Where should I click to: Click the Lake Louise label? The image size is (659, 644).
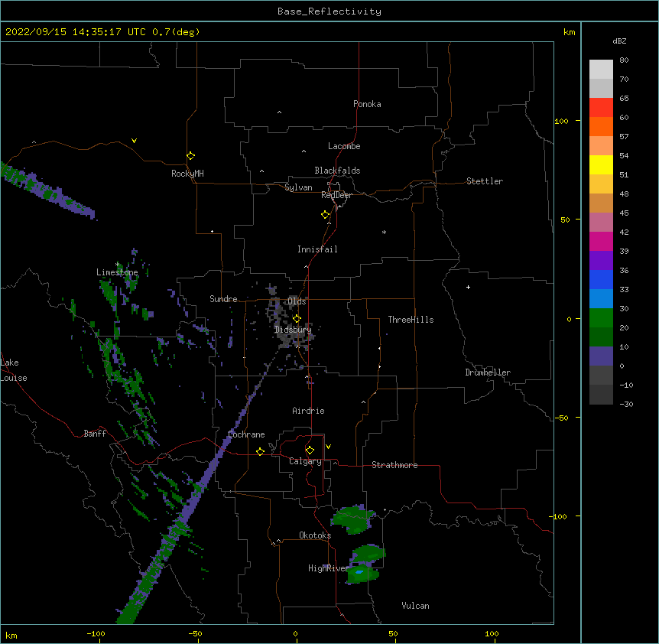coord(14,370)
